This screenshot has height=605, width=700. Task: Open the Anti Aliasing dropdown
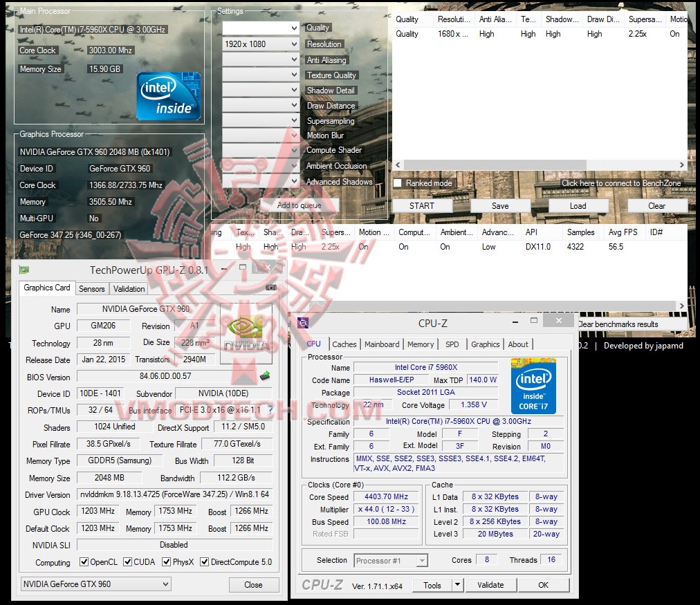[261, 59]
